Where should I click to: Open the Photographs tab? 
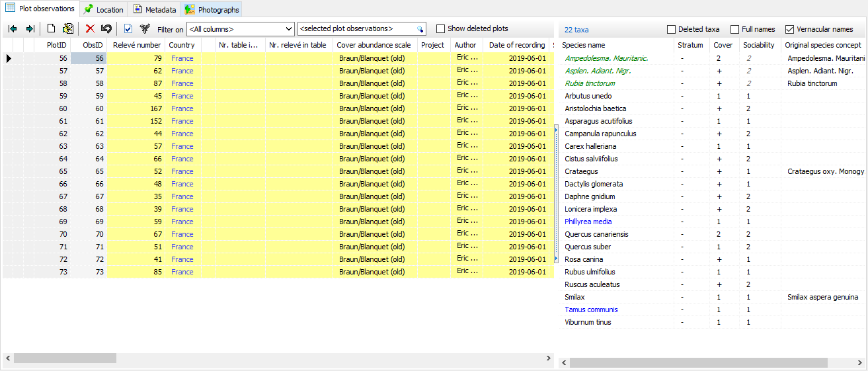click(x=212, y=10)
